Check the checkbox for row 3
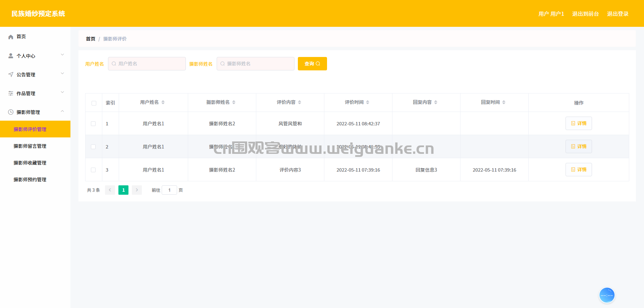Screen dimensions: 644x308 [93, 170]
